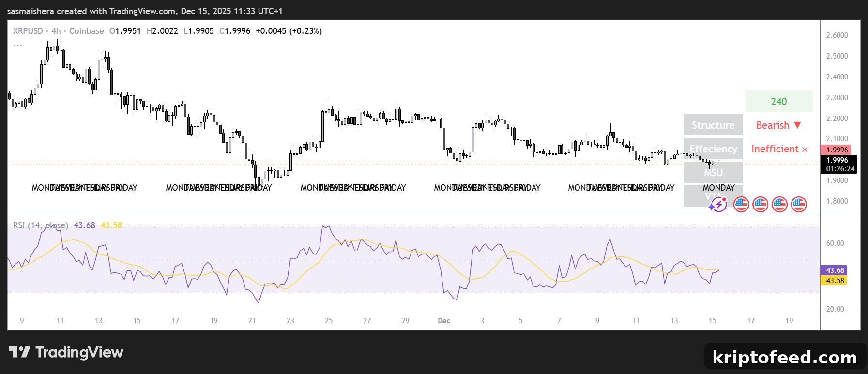Screen dimensions: 868x374
Task: Click the RSI (14, close) indicator title
Action: tap(41, 225)
